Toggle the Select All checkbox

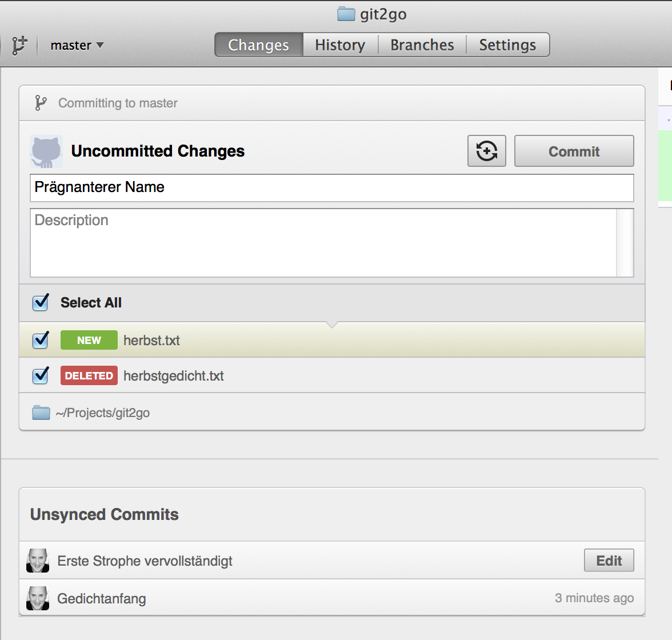tap(41, 302)
